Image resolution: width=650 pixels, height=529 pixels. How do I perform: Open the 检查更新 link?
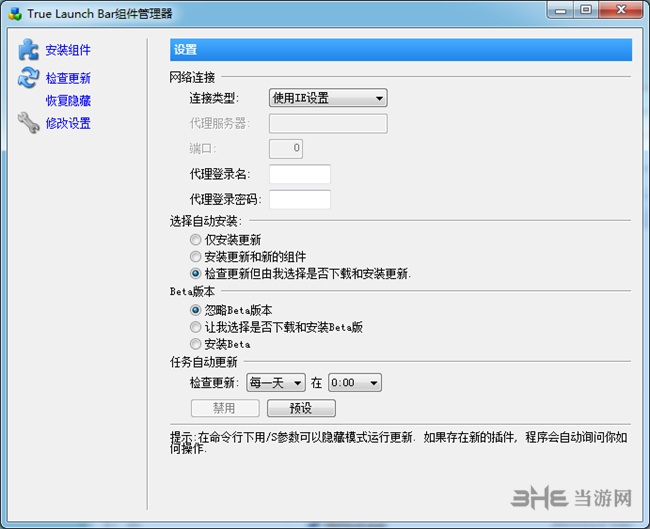68,78
